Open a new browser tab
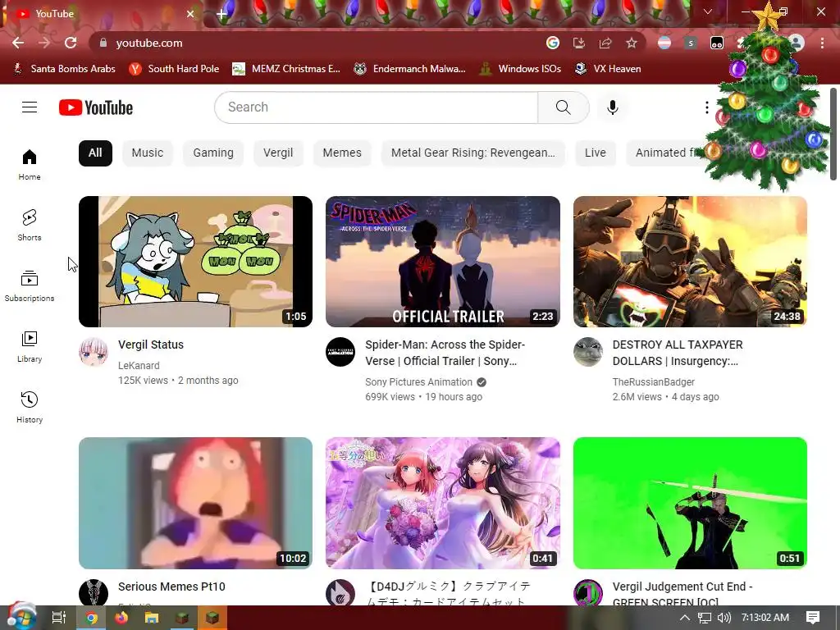The height and width of the screenshot is (630, 840). [x=221, y=14]
